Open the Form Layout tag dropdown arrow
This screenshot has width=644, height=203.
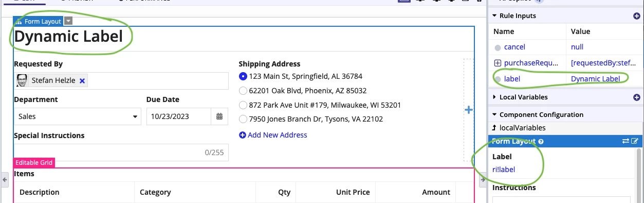tap(68, 21)
